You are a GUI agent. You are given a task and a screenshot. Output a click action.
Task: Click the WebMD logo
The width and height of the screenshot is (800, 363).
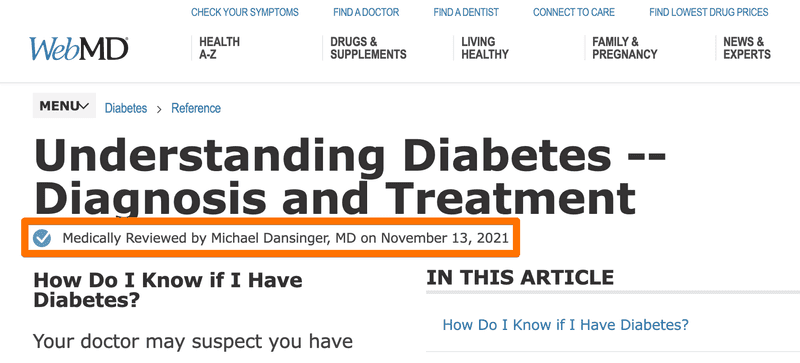[79, 49]
